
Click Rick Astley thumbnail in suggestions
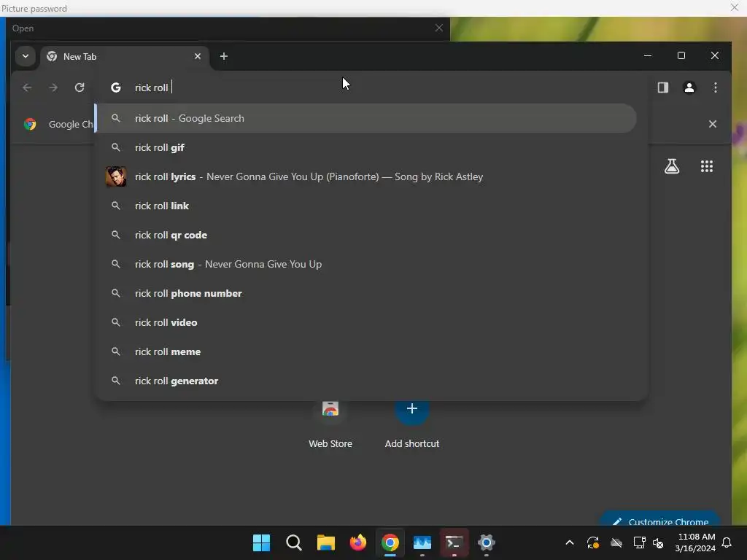[x=116, y=176]
